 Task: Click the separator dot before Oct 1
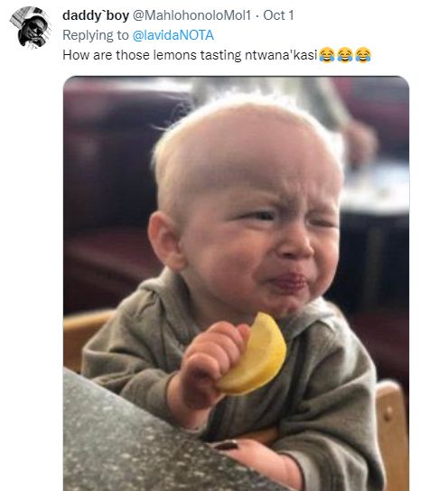click(257, 15)
